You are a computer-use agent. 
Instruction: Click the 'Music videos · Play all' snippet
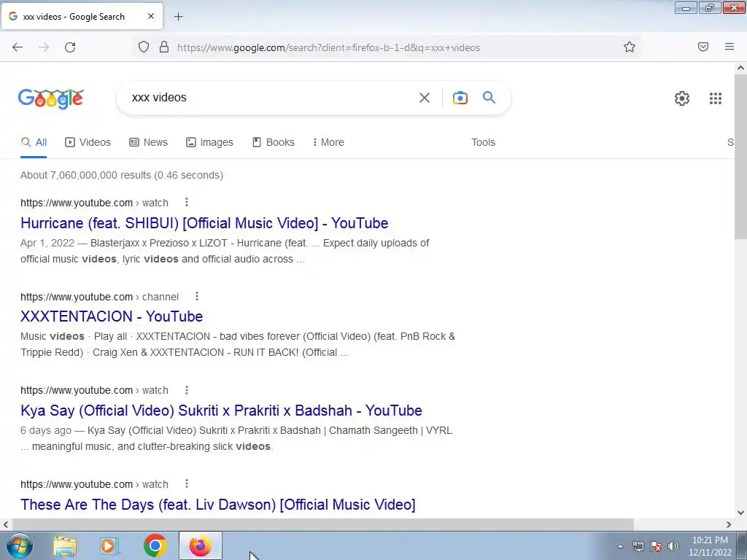(74, 336)
